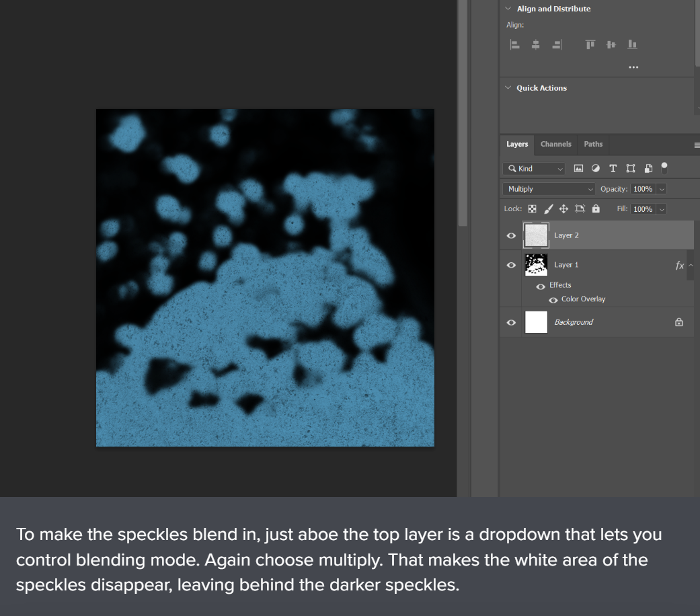Hide Layer 1 with eye icon
The width and height of the screenshot is (700, 616).
tap(511, 265)
